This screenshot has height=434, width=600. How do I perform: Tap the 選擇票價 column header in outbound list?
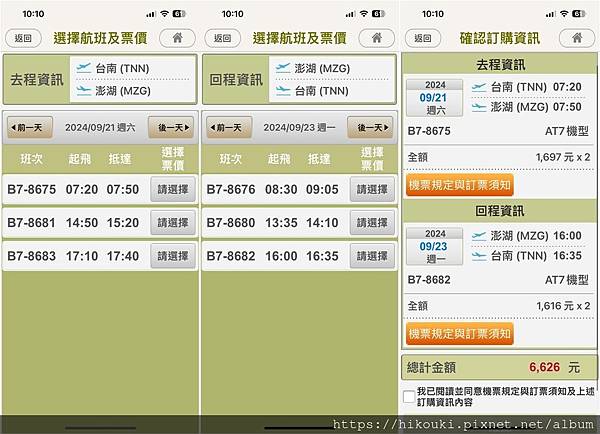(x=173, y=158)
